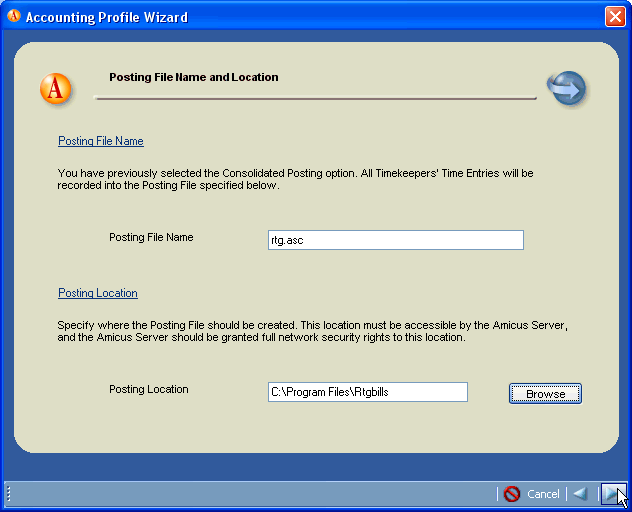
Task: Click the bold page title Posting File Name and Location
Action: coord(194,77)
